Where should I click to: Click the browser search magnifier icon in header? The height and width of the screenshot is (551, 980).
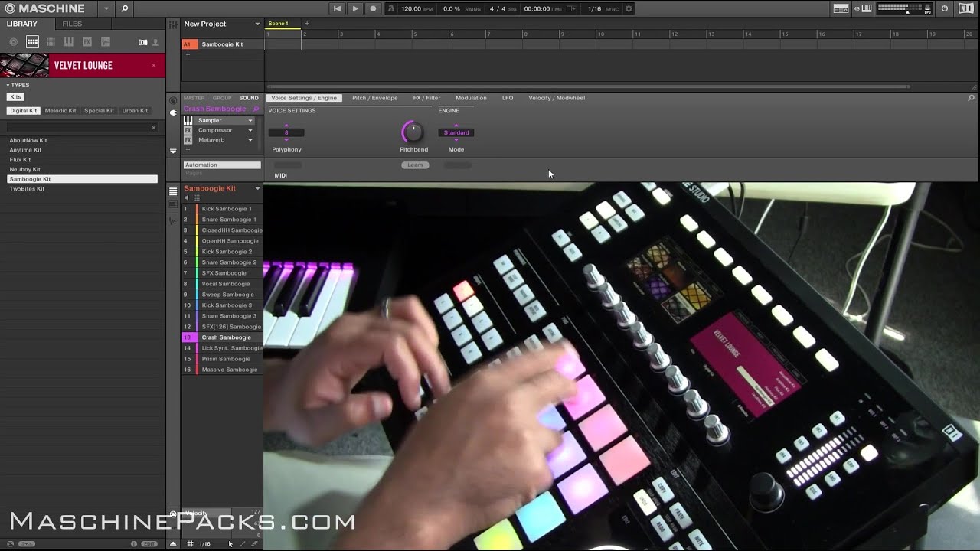point(124,8)
